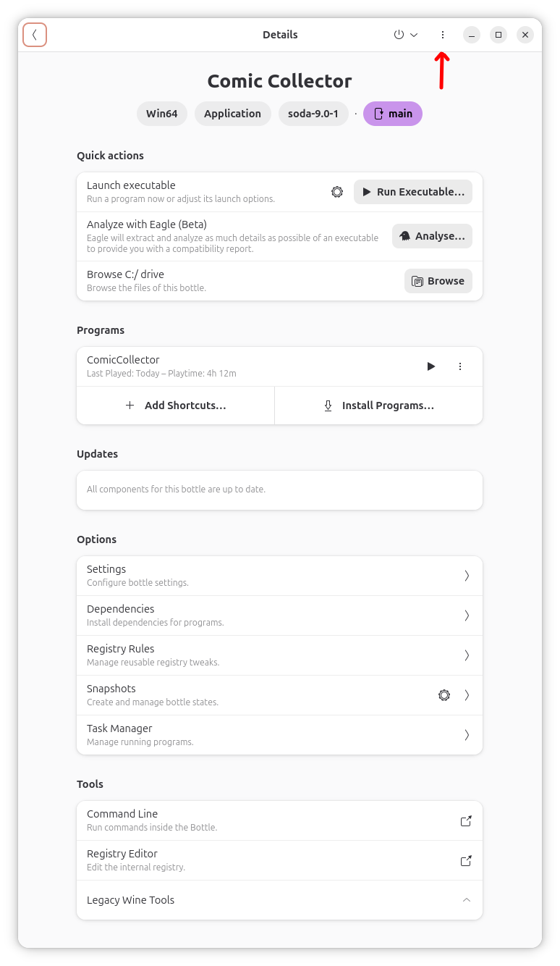Go back using the header back arrow
Viewport: 560px width, 966px height.
pos(35,35)
